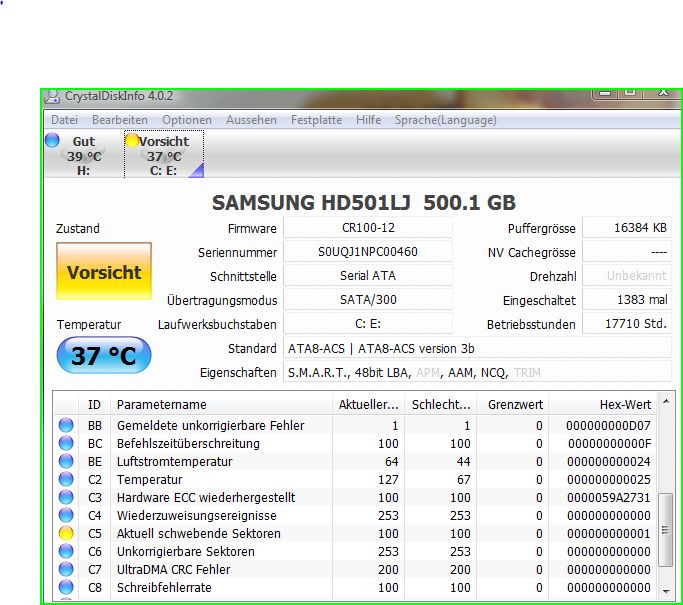Click the SMART list scrollbar thumb
This screenshot has height=605, width=683.
(x=665, y=530)
